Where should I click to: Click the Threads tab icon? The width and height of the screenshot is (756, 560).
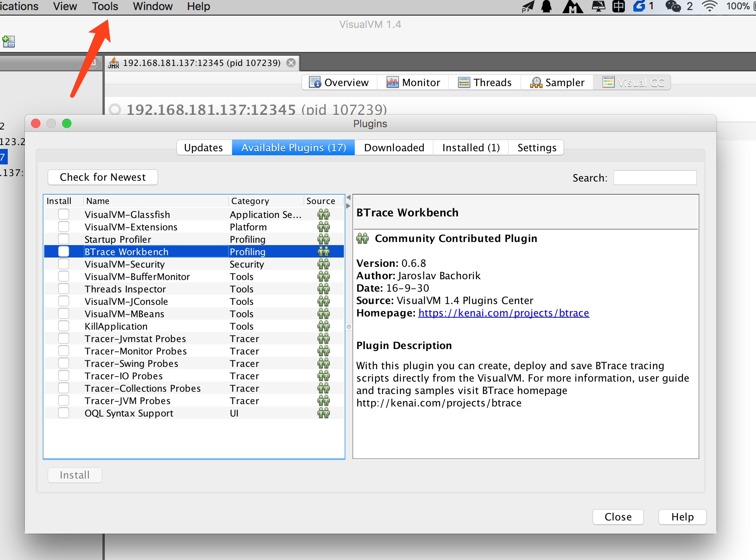(464, 82)
